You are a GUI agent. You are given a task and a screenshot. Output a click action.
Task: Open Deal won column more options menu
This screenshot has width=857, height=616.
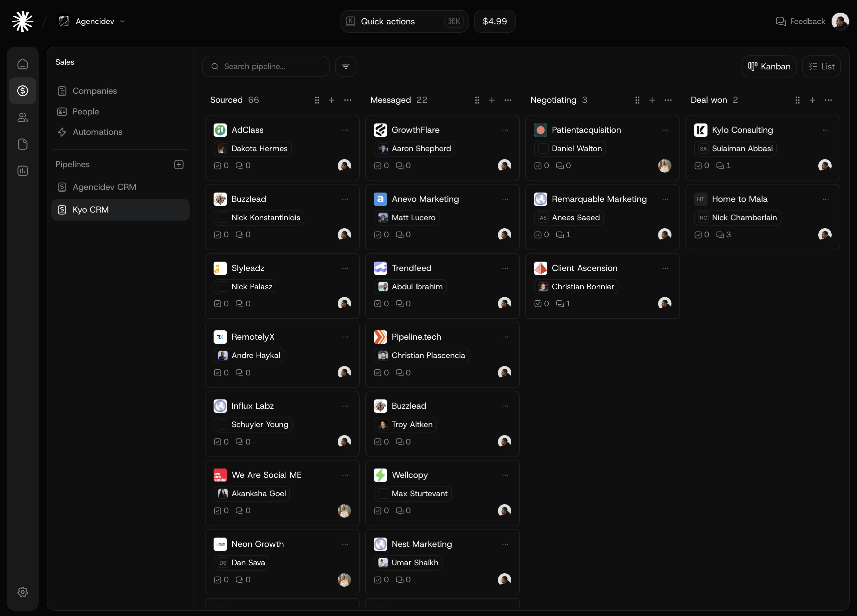click(828, 100)
